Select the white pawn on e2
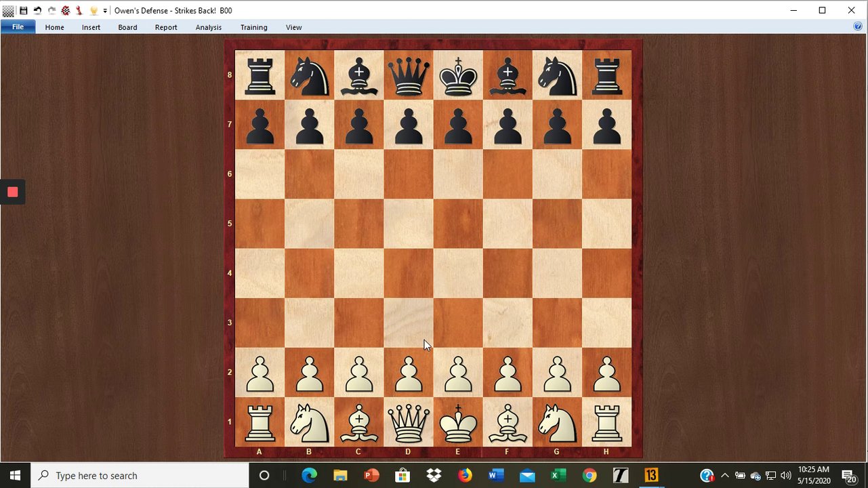 pyautogui.click(x=458, y=373)
